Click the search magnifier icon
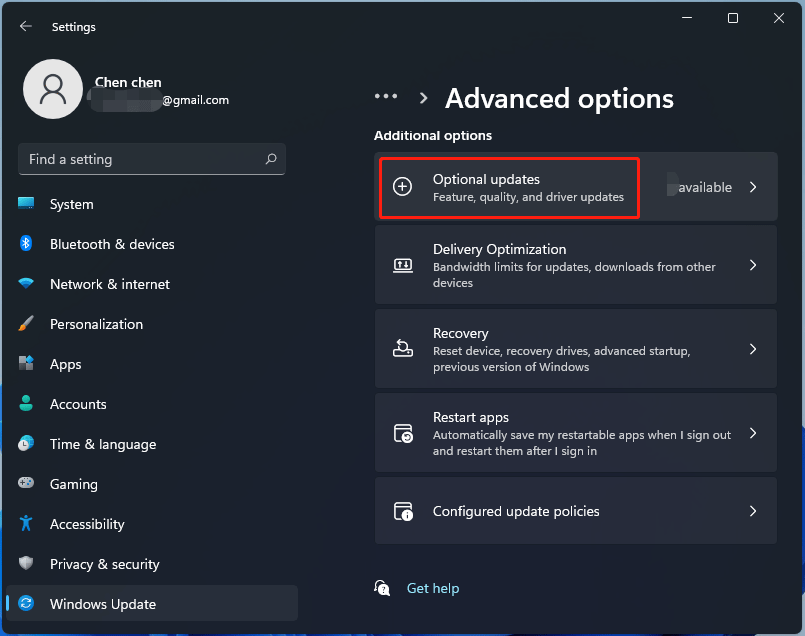Viewport: 805px width, 636px height. tap(271, 159)
